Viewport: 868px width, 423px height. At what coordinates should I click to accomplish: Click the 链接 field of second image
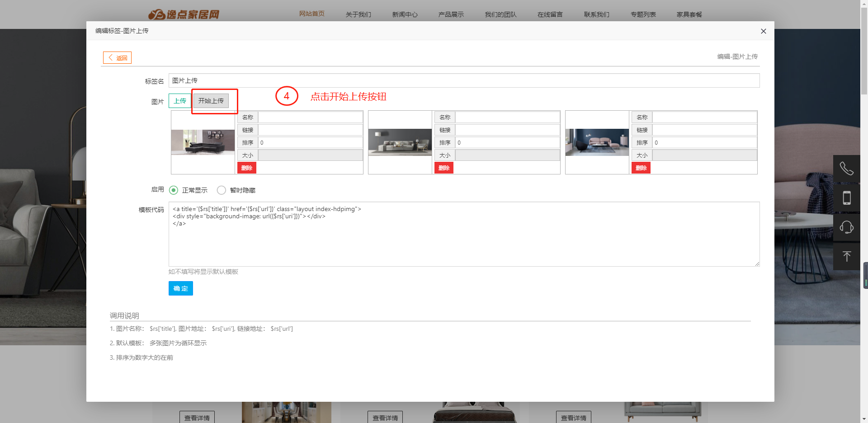pyautogui.click(x=507, y=130)
